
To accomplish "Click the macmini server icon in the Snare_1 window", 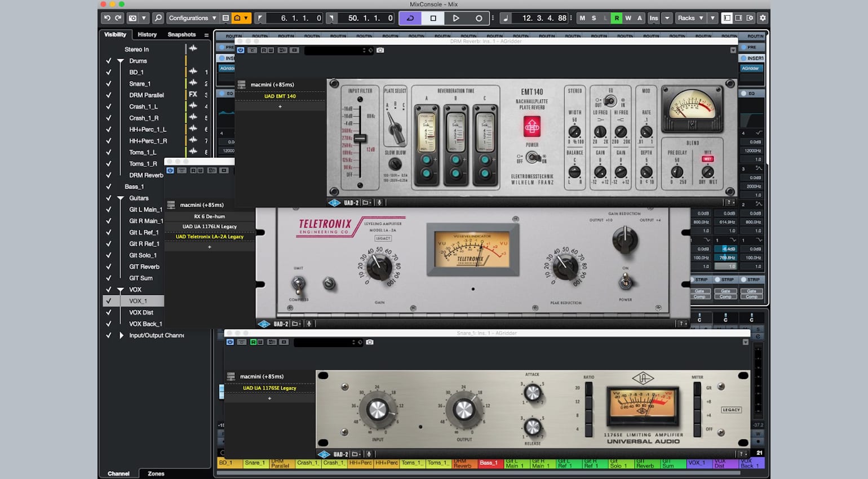I will 231,376.
